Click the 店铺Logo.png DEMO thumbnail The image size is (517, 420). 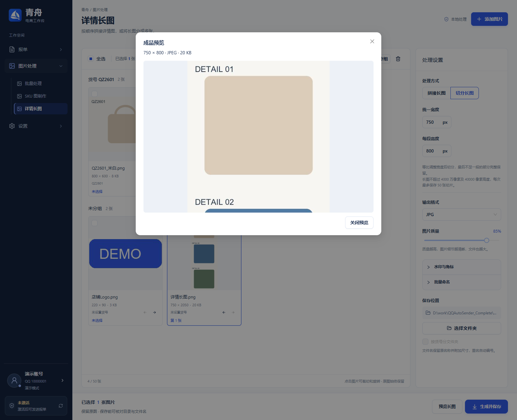point(125,253)
